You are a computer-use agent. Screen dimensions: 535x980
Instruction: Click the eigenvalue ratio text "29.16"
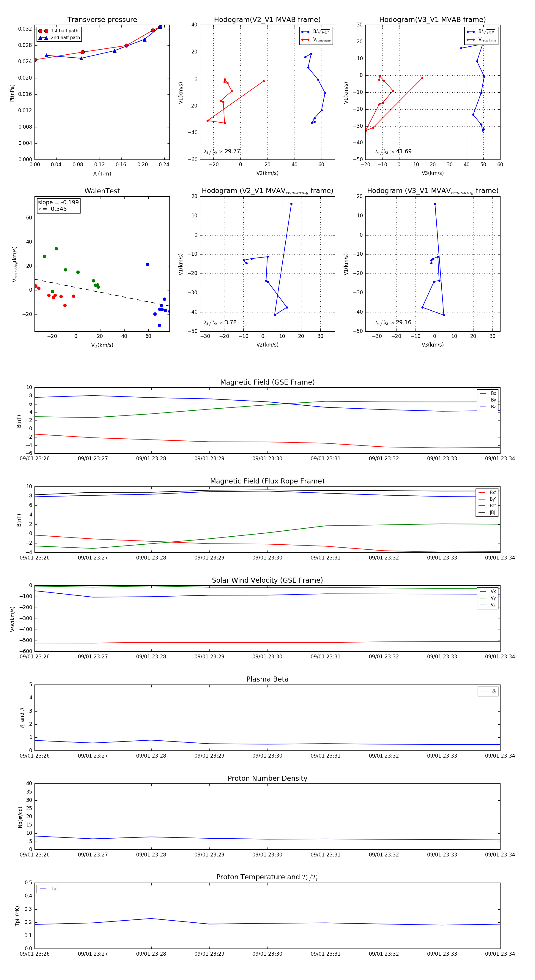tap(404, 322)
